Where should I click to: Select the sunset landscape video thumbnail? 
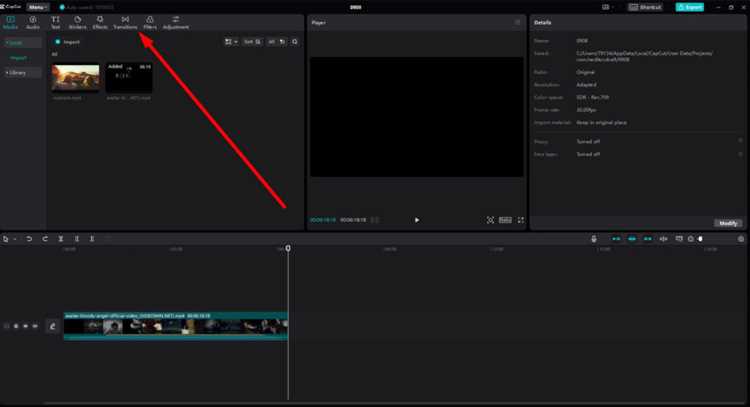click(76, 77)
